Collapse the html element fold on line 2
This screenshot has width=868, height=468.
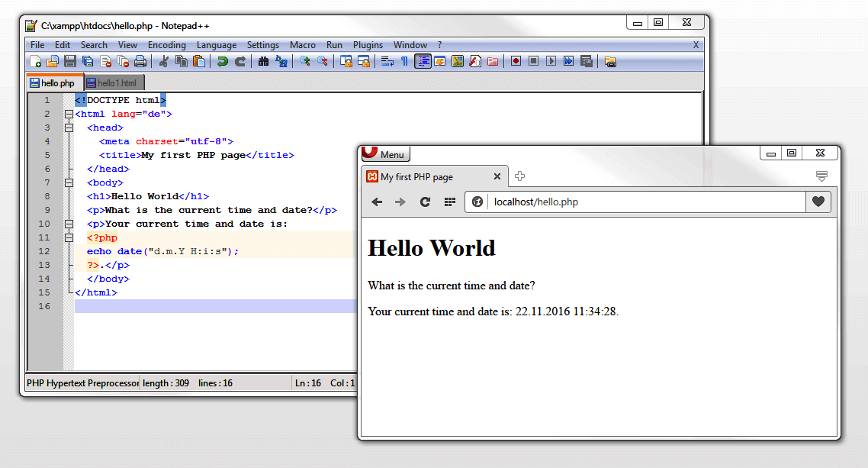coord(68,113)
